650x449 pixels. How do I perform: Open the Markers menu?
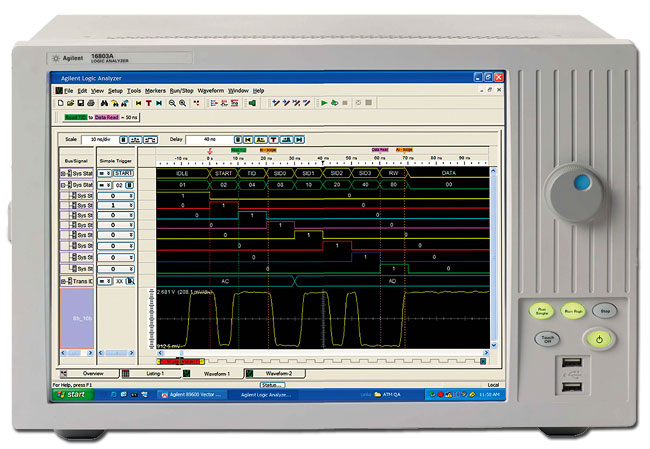pyautogui.click(x=155, y=90)
